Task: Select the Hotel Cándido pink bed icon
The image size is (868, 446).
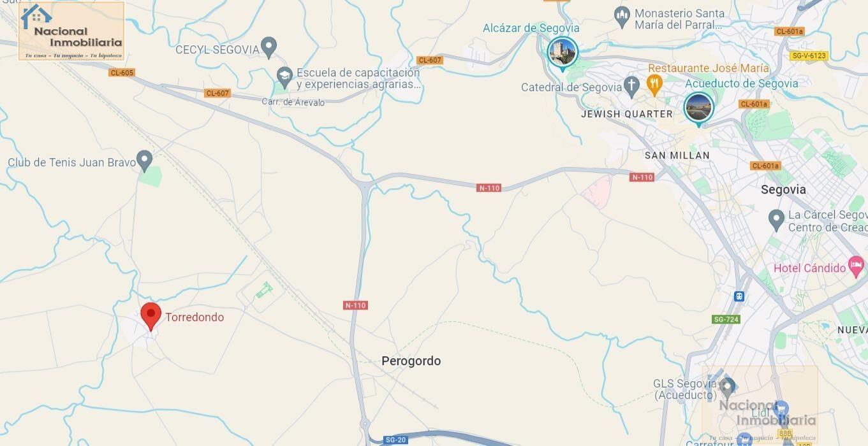Action: [856, 266]
